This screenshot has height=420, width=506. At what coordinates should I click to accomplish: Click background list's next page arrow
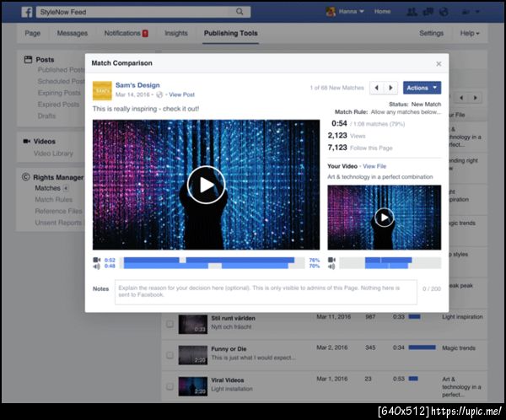pos(475,98)
